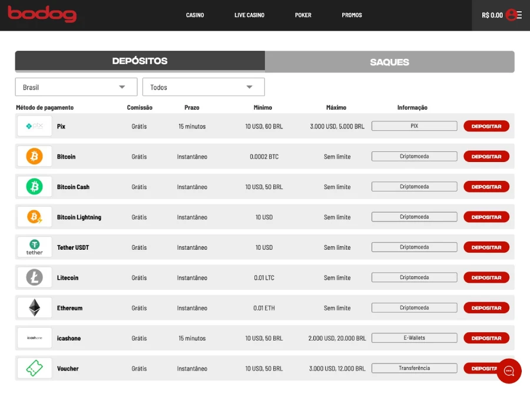Click the 3.000 USD, 12.000 BRL maximum

click(x=337, y=368)
